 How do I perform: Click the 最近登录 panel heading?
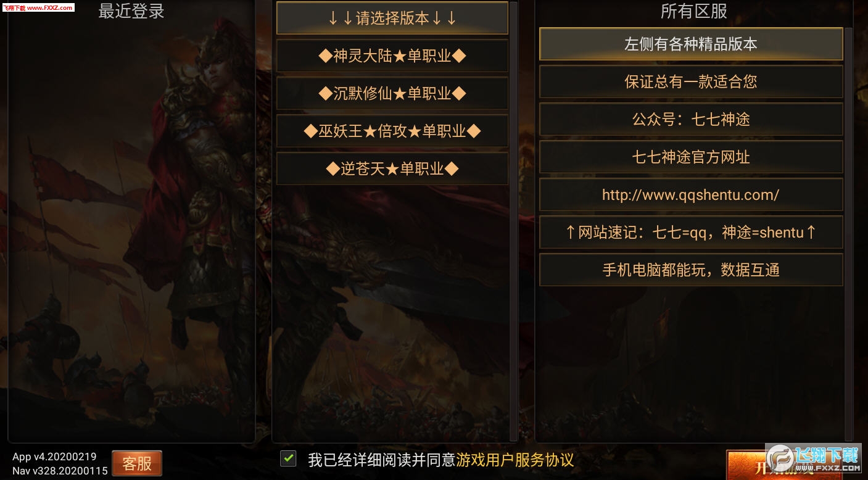click(x=131, y=10)
